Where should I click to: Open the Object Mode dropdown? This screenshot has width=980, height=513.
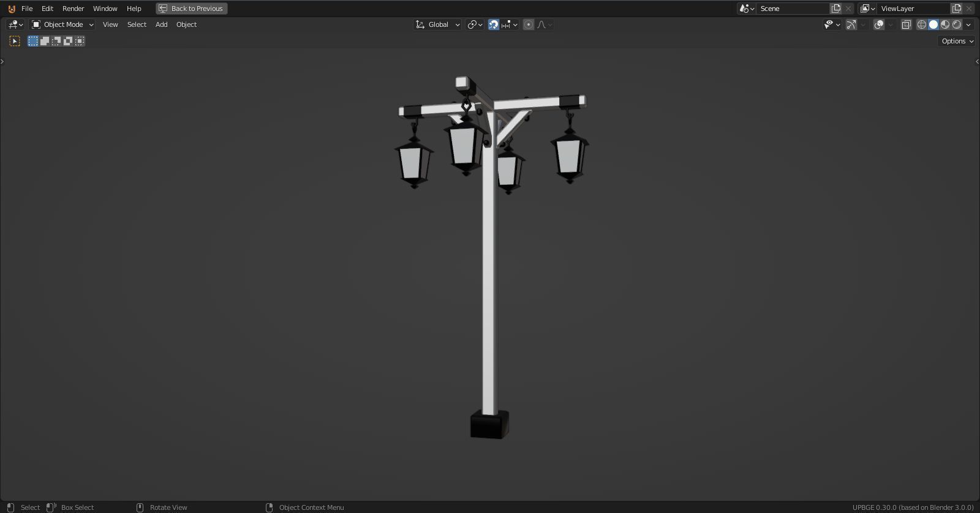(62, 24)
